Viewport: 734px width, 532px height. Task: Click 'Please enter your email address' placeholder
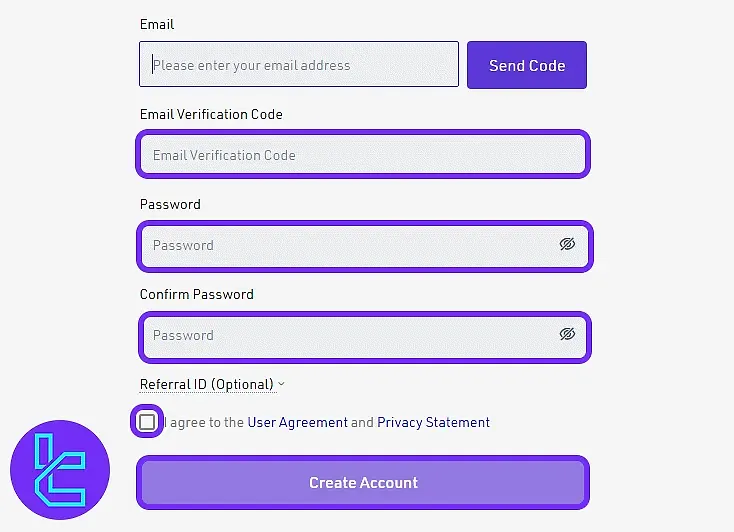[x=251, y=65]
